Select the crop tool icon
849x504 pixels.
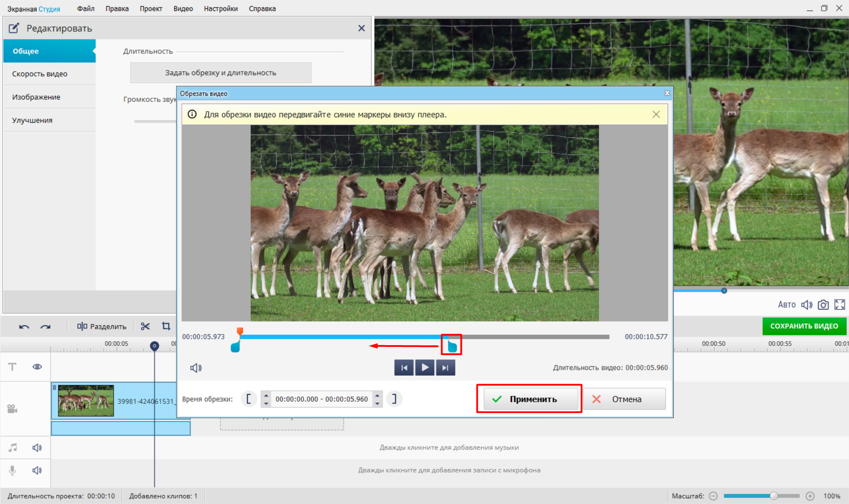coord(166,327)
